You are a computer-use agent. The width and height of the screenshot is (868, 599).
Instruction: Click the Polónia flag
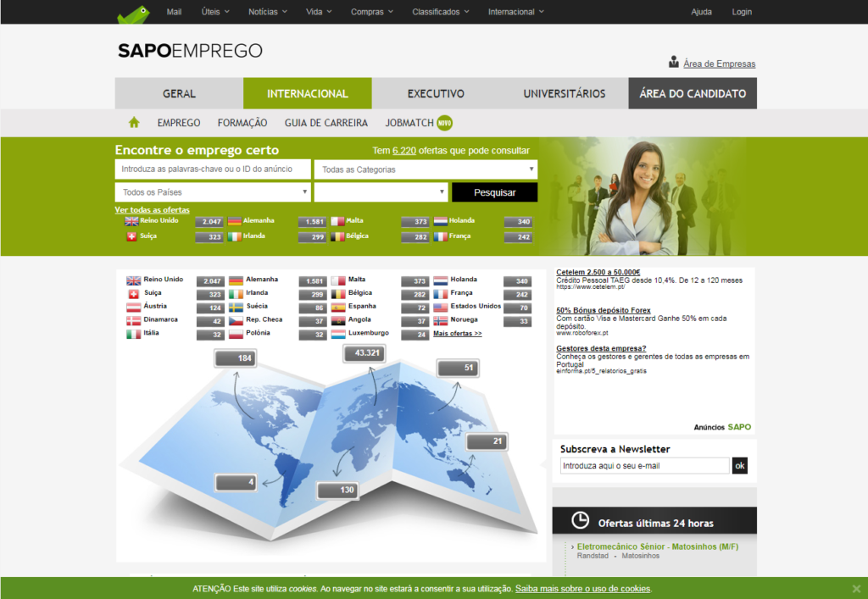(236, 334)
